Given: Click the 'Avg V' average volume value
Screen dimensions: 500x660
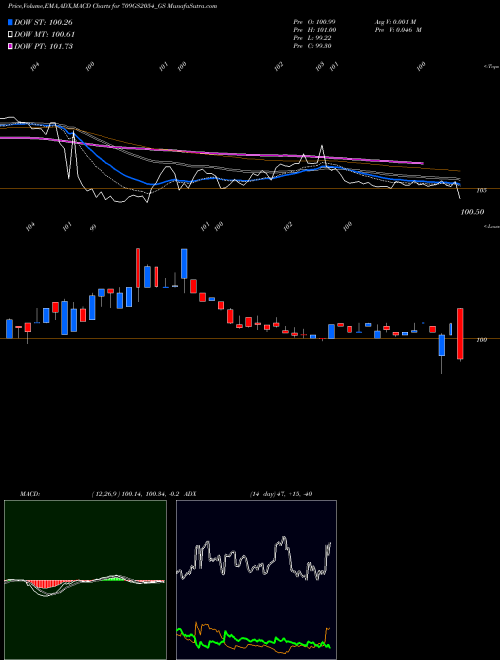Looking at the screenshot, I should [x=395, y=21].
